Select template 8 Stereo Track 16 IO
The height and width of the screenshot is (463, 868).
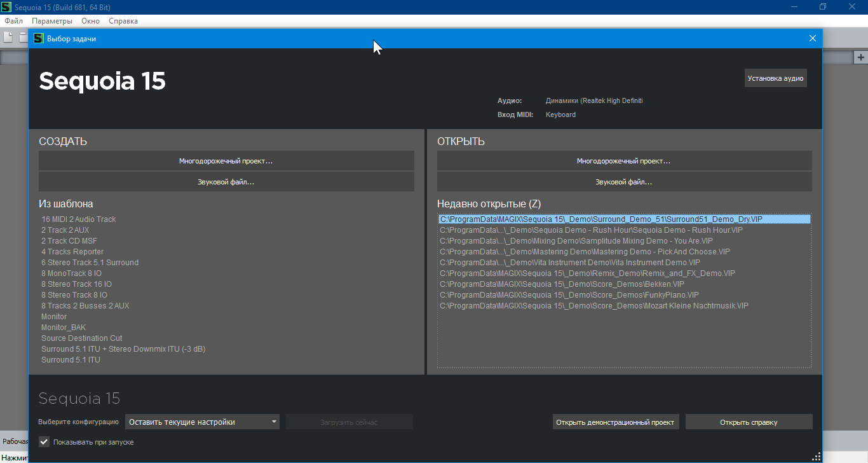click(x=76, y=284)
